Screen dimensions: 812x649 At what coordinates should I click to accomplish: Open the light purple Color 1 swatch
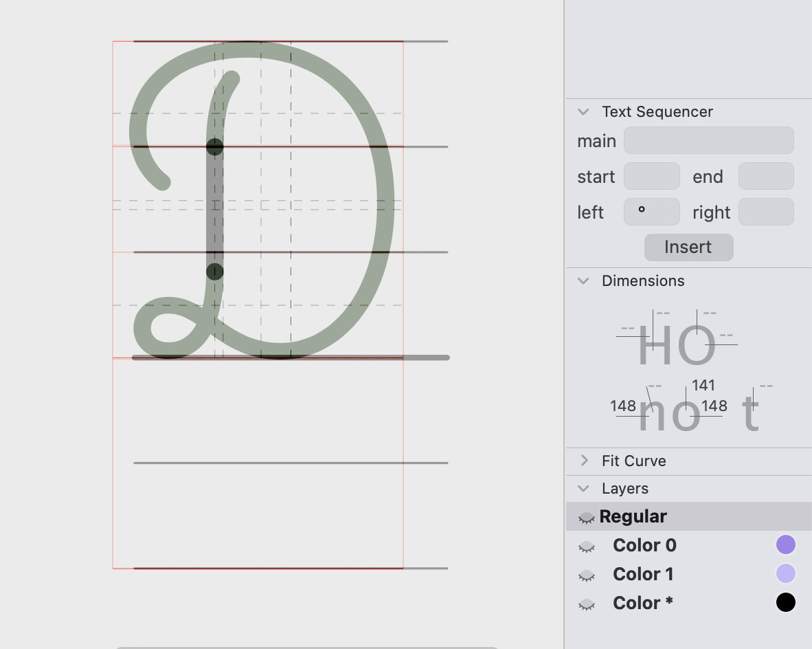coord(785,573)
